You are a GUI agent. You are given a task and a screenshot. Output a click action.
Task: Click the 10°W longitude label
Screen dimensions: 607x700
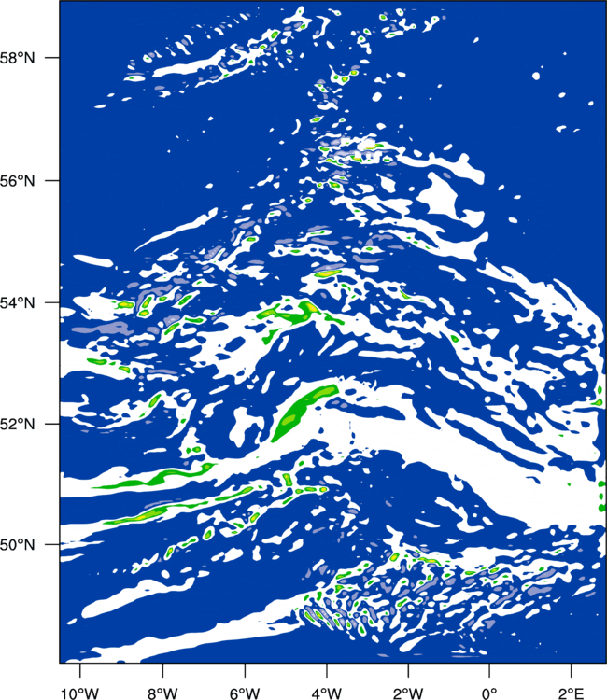(x=80, y=693)
